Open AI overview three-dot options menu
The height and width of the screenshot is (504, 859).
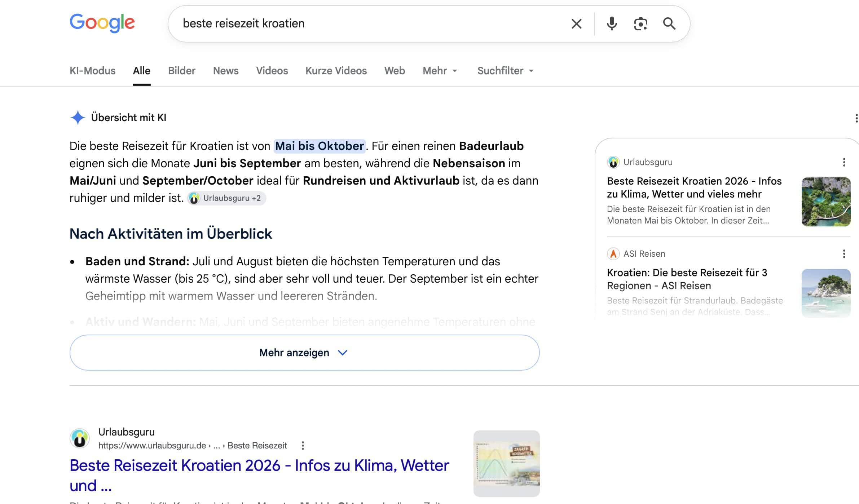pyautogui.click(x=856, y=118)
